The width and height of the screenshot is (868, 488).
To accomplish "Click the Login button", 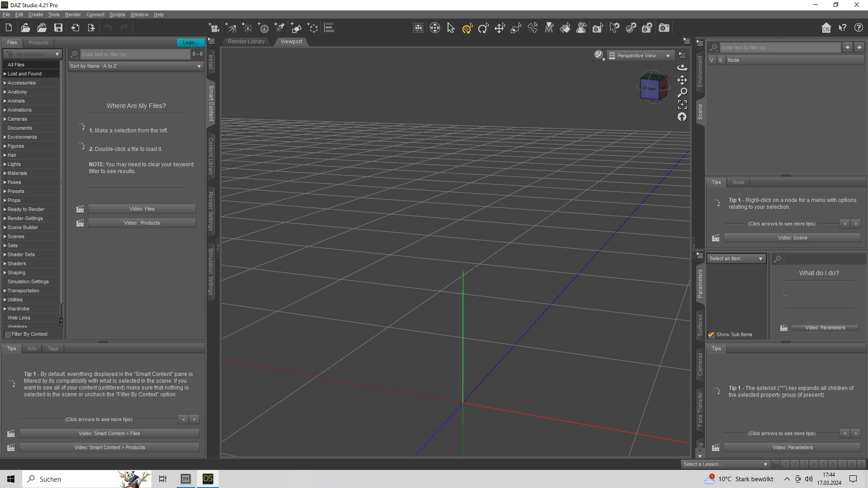I will (190, 42).
